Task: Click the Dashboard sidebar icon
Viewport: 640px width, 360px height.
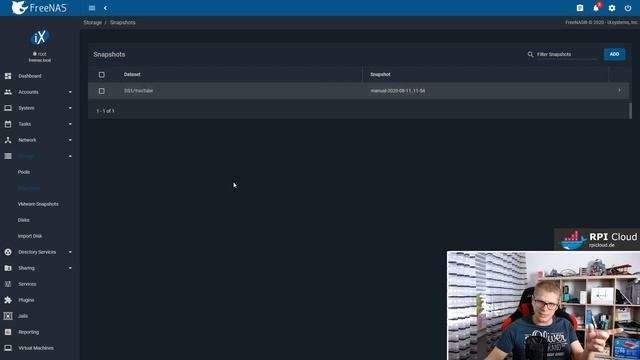Action: (x=8, y=76)
